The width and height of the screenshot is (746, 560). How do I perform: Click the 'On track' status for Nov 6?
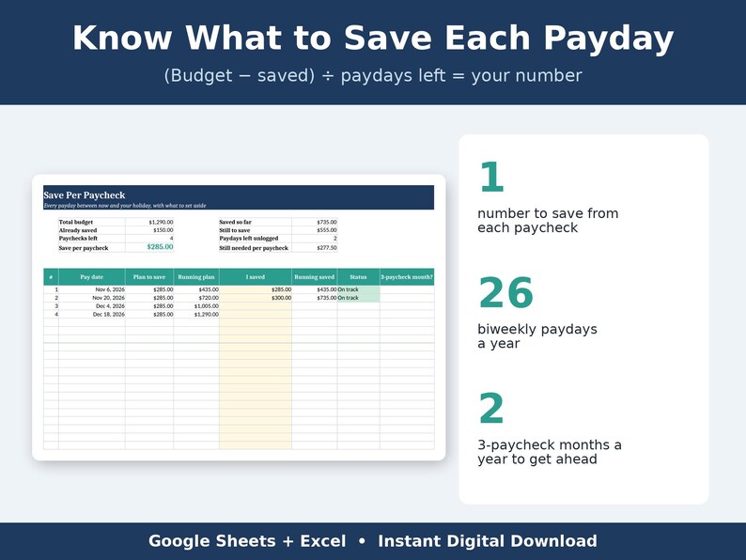click(x=358, y=289)
